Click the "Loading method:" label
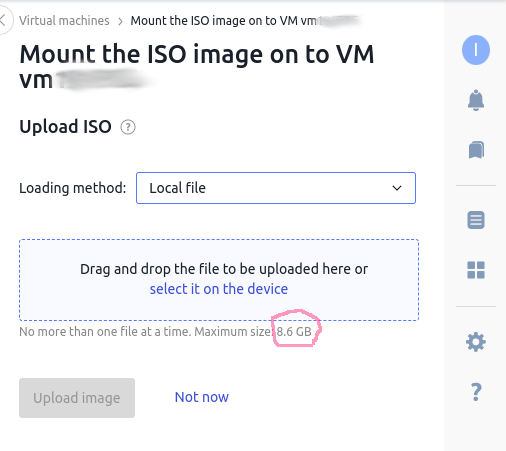 click(73, 188)
